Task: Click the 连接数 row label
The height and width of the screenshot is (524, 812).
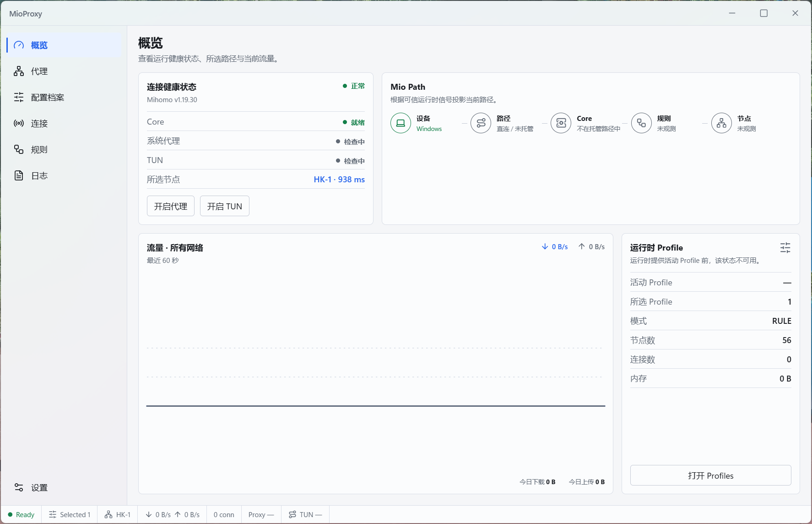Action: (x=643, y=360)
